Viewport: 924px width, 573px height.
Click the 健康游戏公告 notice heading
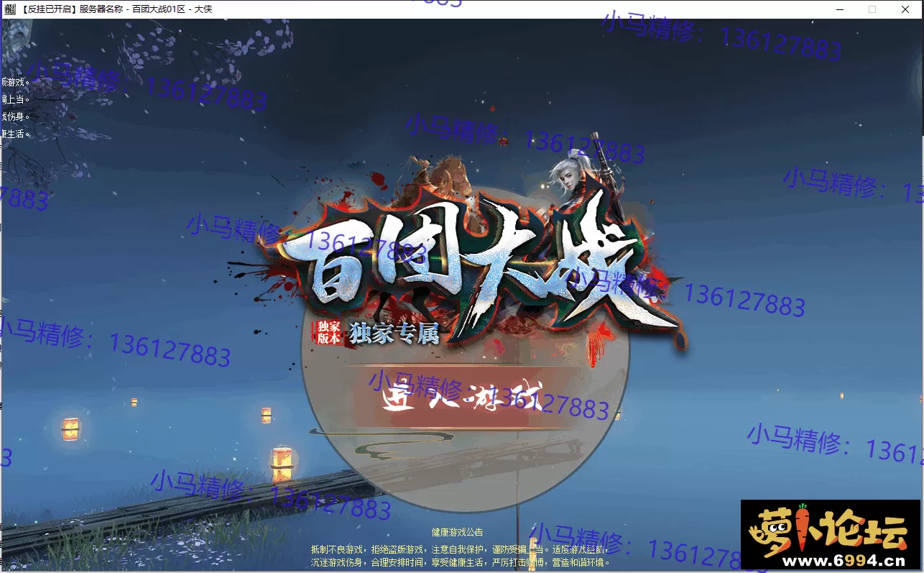point(457,533)
